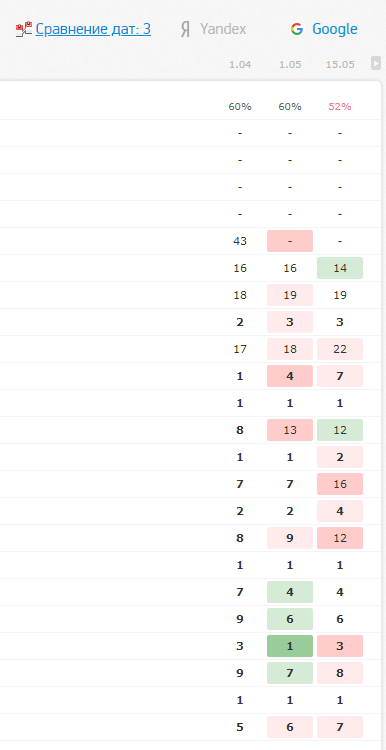
Task: Switch to the Google tab
Action: pyautogui.click(x=324, y=29)
